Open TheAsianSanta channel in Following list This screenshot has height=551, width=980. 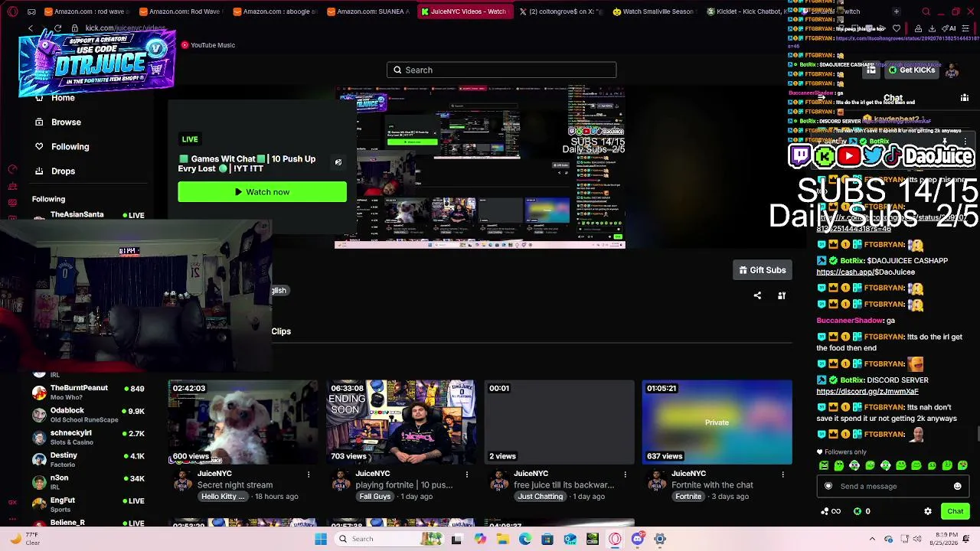pyautogui.click(x=88, y=215)
